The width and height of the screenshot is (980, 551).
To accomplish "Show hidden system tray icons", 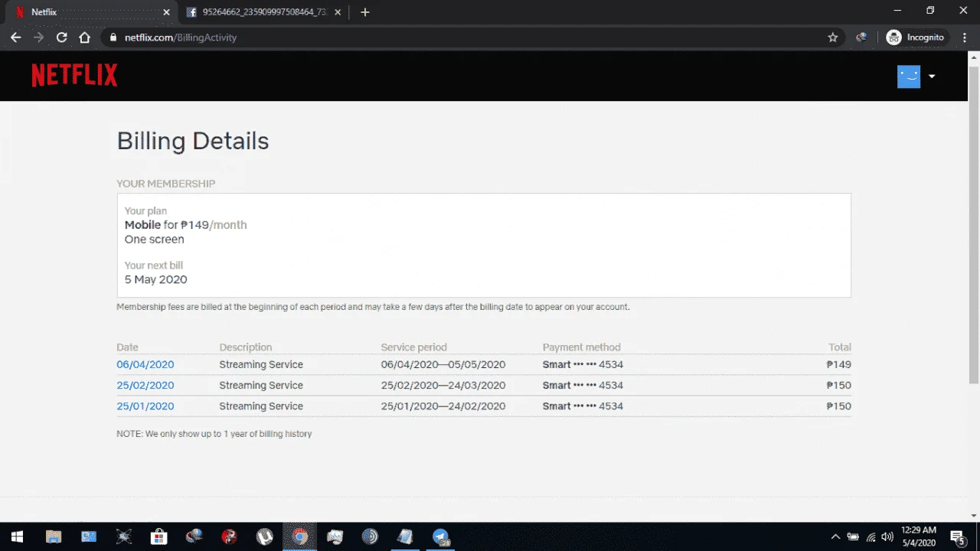I will click(x=835, y=536).
